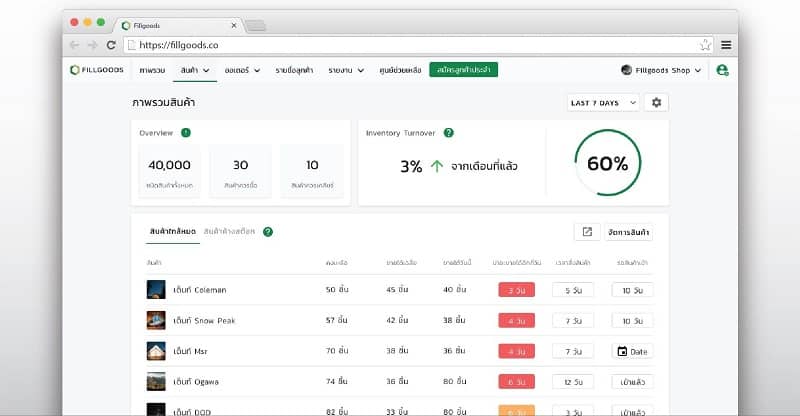Click the Fillgoods tab favicon
The image size is (800, 416).
click(126, 26)
